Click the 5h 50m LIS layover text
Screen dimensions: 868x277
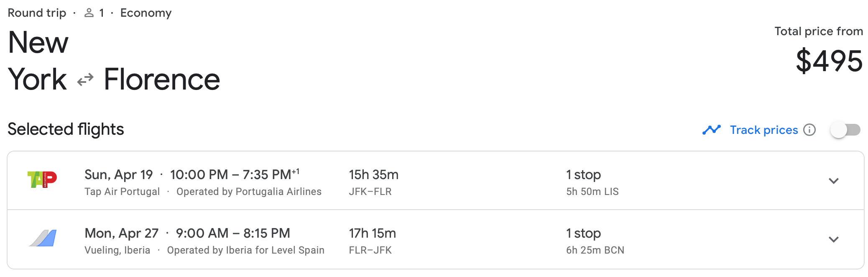click(592, 192)
